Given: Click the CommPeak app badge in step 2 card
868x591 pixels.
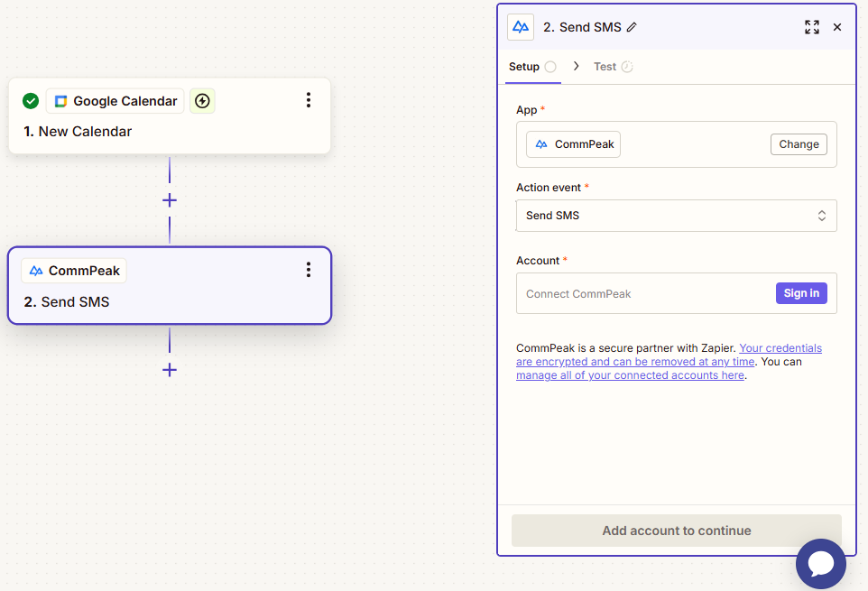Looking at the screenshot, I should tap(74, 271).
